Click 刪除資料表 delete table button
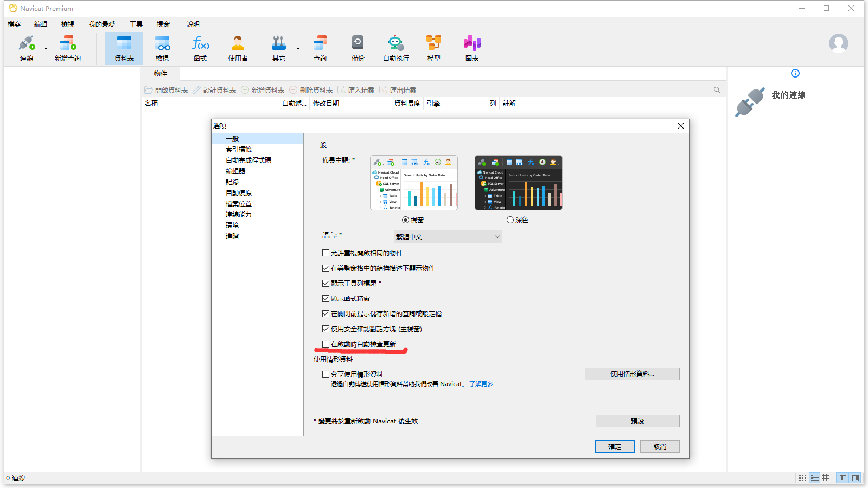Viewport: 868px width, 488px height. point(311,90)
